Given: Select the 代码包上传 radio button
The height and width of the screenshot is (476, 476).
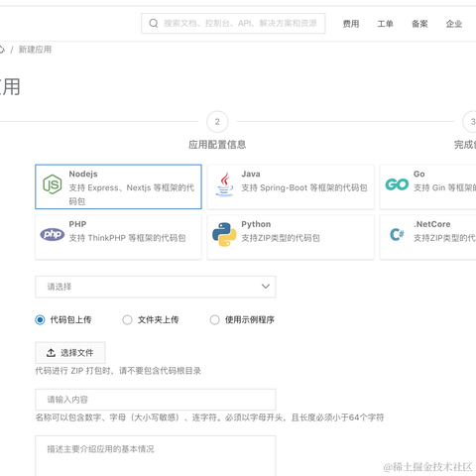Looking at the screenshot, I should point(40,319).
